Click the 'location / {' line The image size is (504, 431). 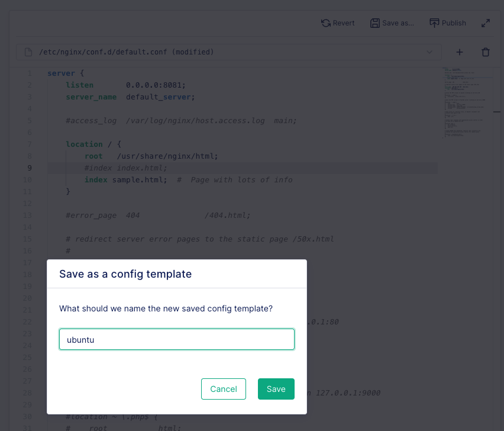tap(93, 144)
